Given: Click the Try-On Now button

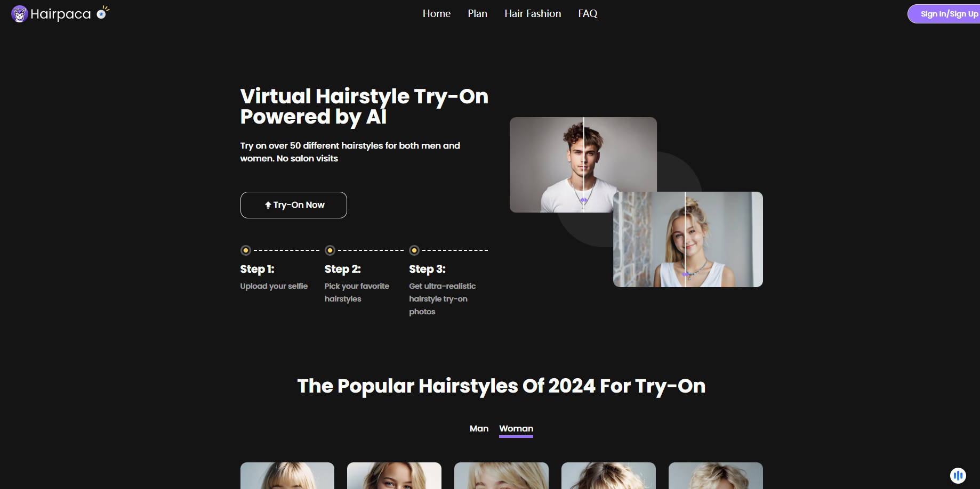Looking at the screenshot, I should pyautogui.click(x=293, y=205).
